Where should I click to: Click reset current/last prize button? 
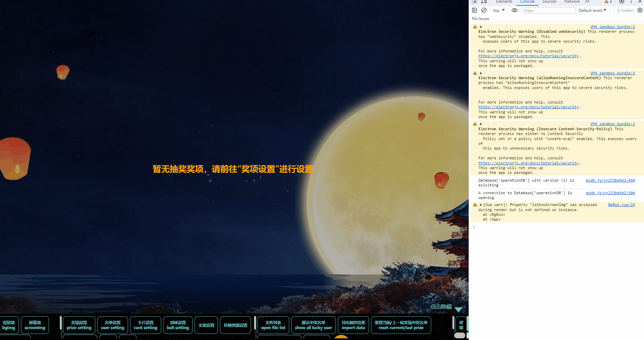click(401, 325)
